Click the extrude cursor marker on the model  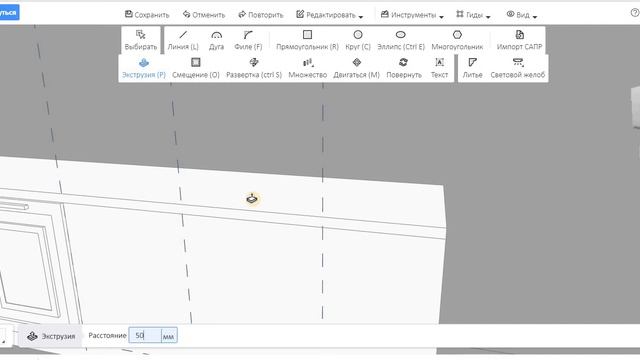[x=252, y=199]
